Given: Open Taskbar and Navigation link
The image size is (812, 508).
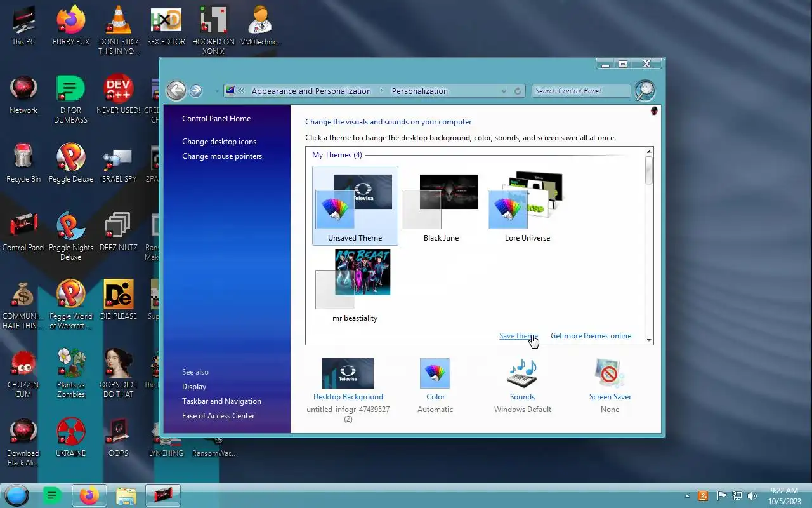Looking at the screenshot, I should coord(221,401).
